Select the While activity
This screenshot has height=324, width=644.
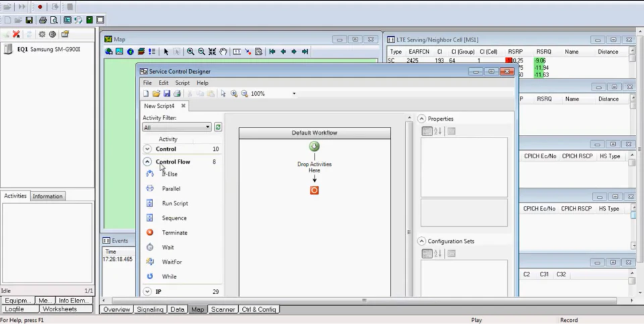169,276
